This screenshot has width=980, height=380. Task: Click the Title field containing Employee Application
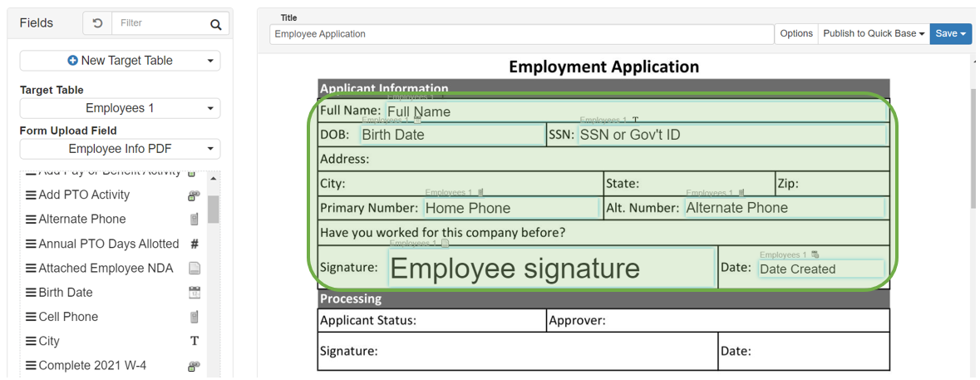click(x=522, y=34)
